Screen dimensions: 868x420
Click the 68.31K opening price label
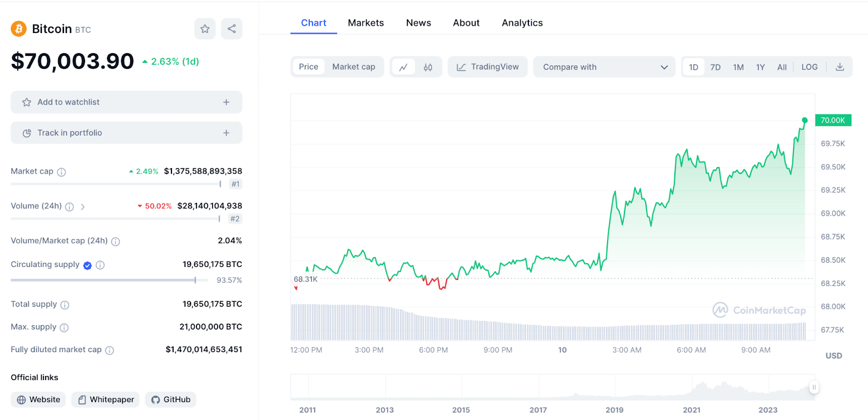(305, 279)
